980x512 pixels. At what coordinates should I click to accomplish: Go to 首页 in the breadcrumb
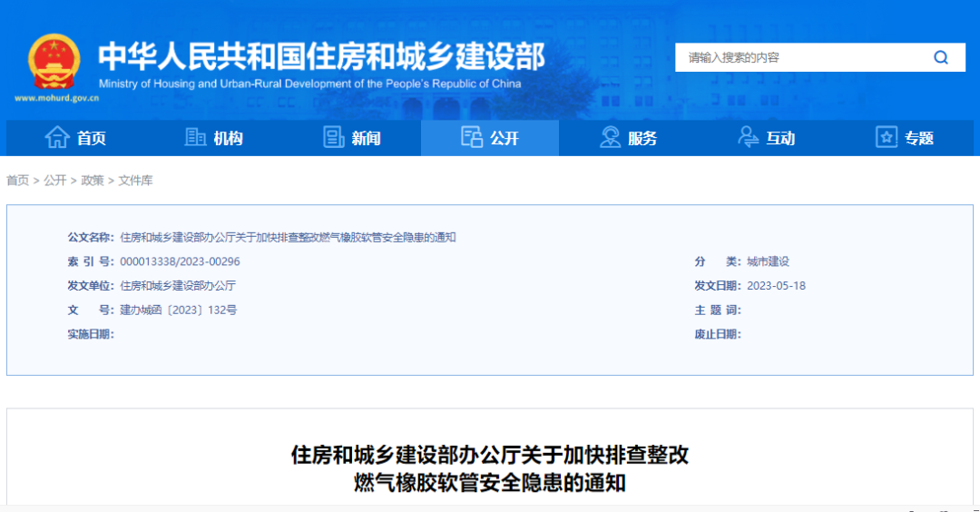coord(17,181)
